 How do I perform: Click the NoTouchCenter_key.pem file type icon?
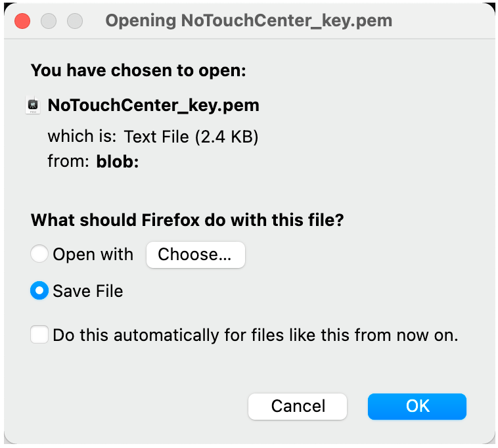coord(33,105)
